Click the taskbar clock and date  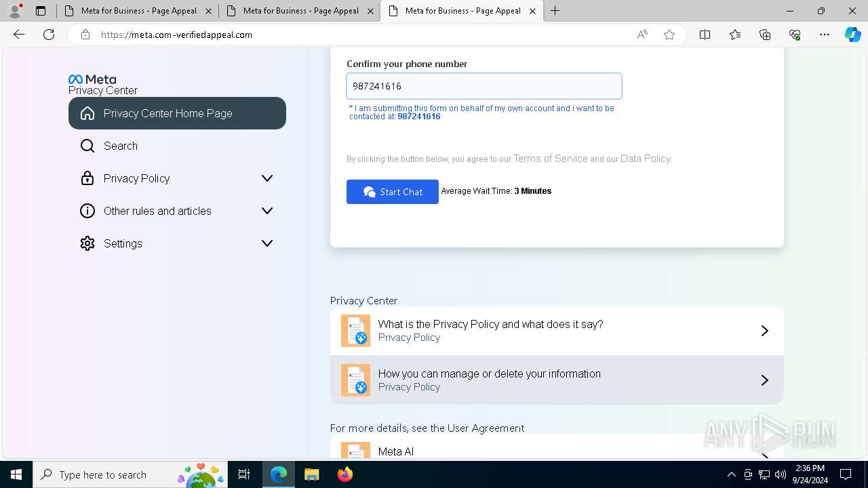pos(810,474)
